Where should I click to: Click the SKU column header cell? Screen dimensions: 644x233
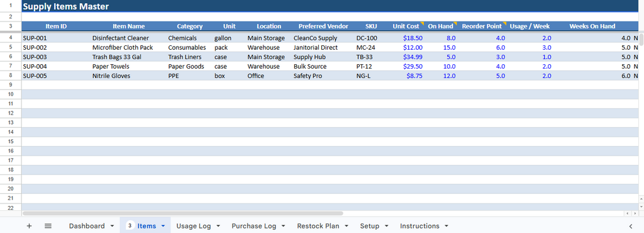(x=371, y=26)
